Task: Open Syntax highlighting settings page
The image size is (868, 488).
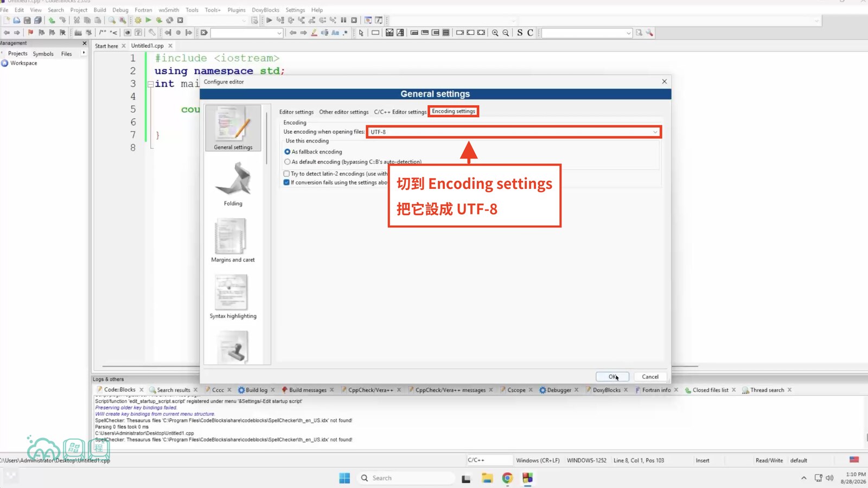Action: [233, 297]
